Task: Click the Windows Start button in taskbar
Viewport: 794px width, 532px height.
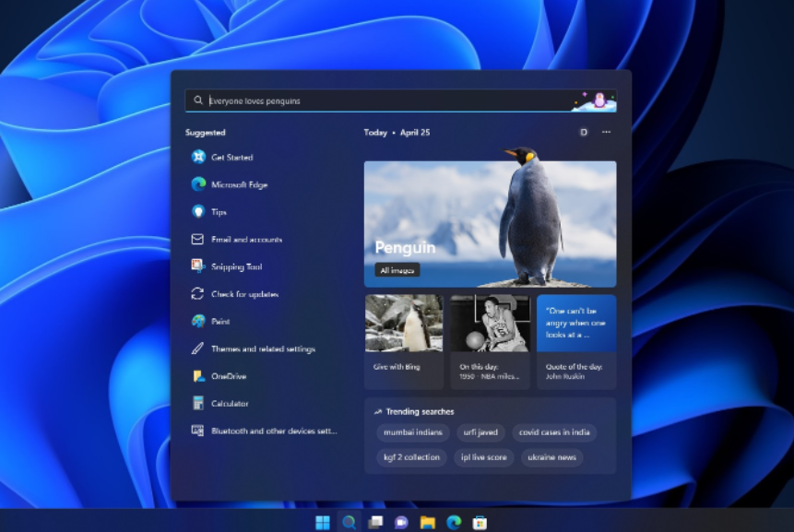Action: [323, 523]
